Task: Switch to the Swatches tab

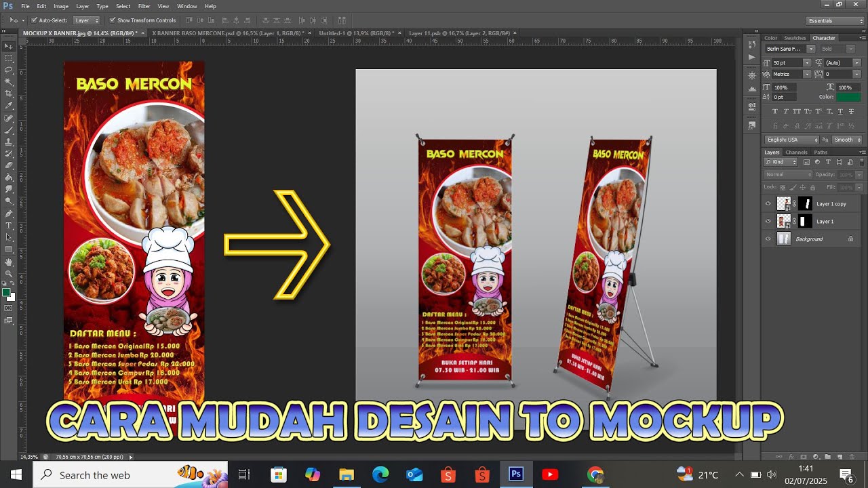Action: 795,38
